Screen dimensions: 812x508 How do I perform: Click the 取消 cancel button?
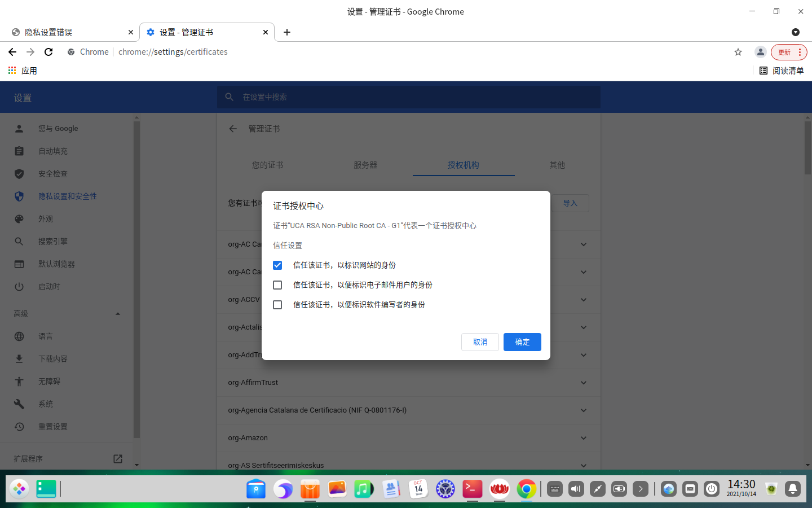480,342
